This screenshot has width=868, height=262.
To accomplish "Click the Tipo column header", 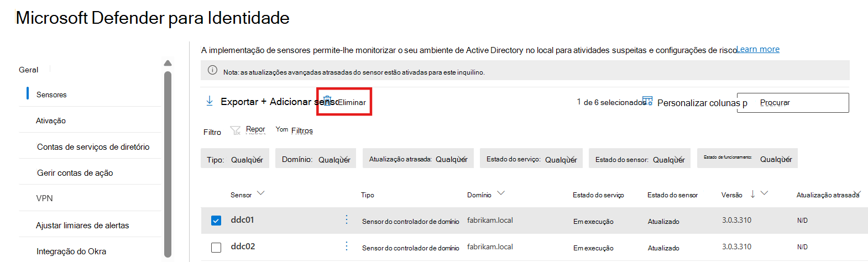I will pos(368,195).
